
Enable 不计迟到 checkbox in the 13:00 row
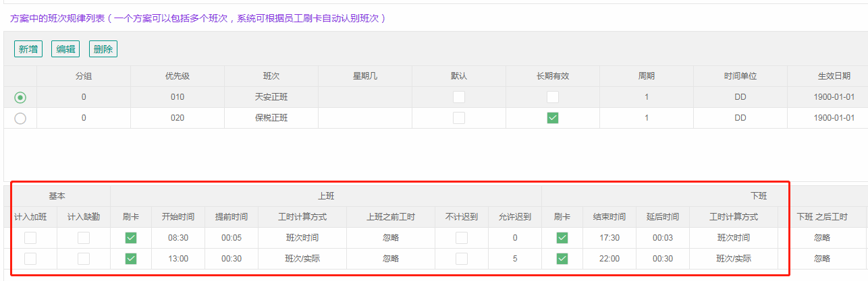pyautogui.click(x=462, y=259)
